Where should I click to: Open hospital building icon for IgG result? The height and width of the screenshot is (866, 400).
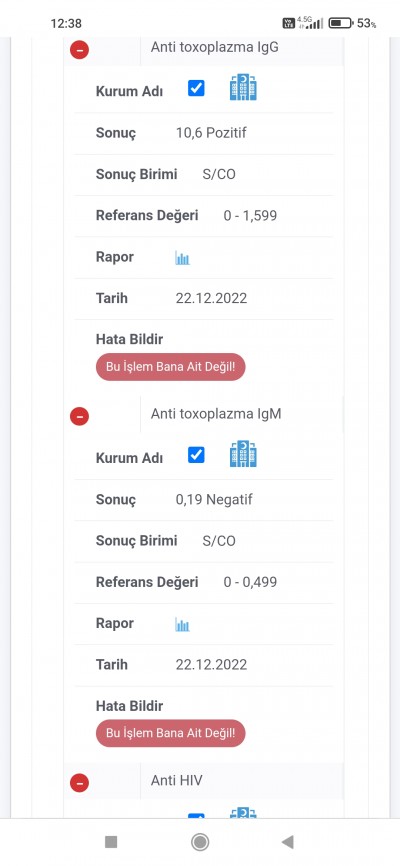(243, 88)
